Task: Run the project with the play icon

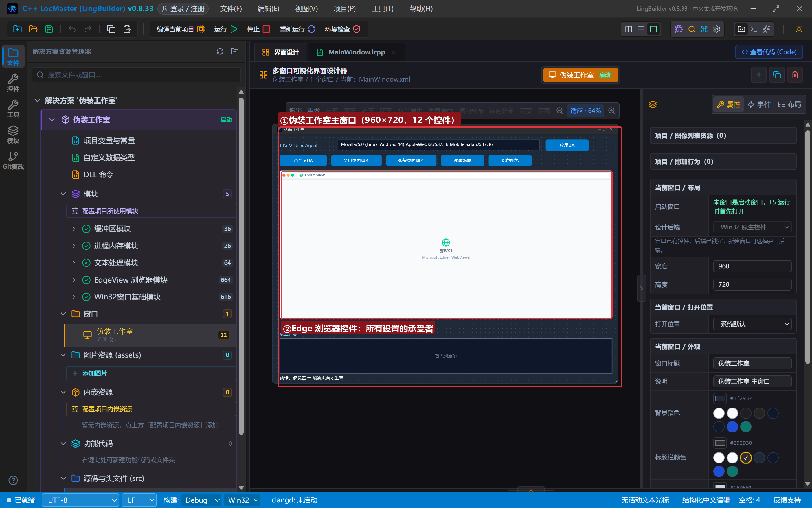Action: [234, 29]
